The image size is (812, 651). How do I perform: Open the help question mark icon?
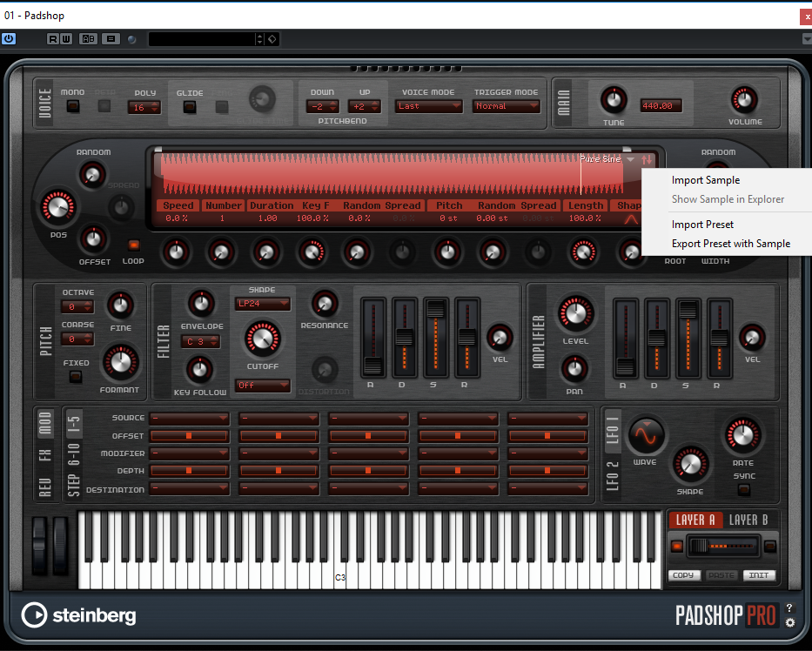789,607
